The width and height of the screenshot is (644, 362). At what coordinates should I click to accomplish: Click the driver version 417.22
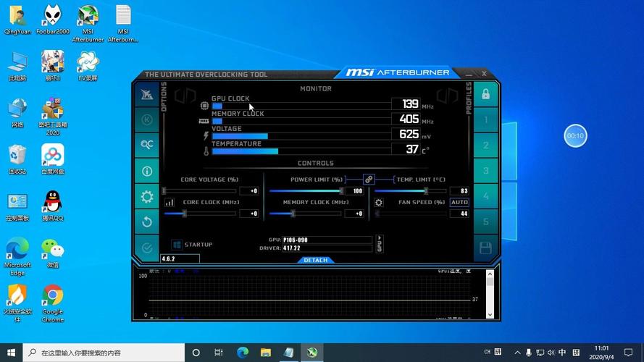[x=327, y=248]
